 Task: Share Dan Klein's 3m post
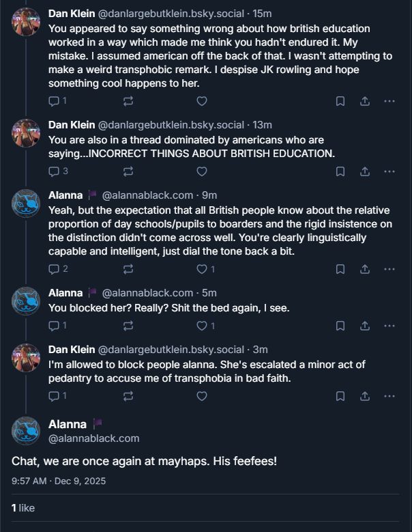tap(364, 395)
